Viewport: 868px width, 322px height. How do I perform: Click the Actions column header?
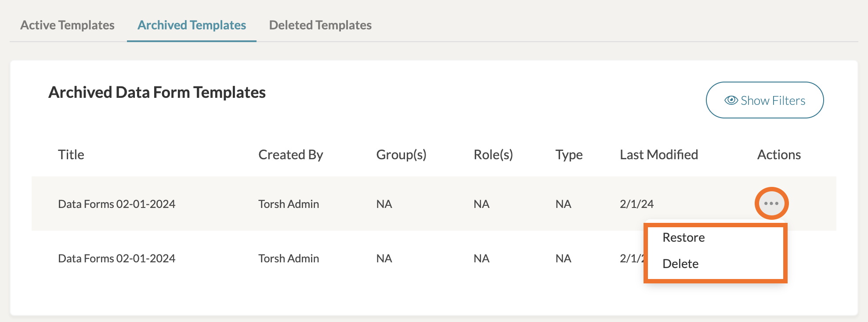(779, 155)
